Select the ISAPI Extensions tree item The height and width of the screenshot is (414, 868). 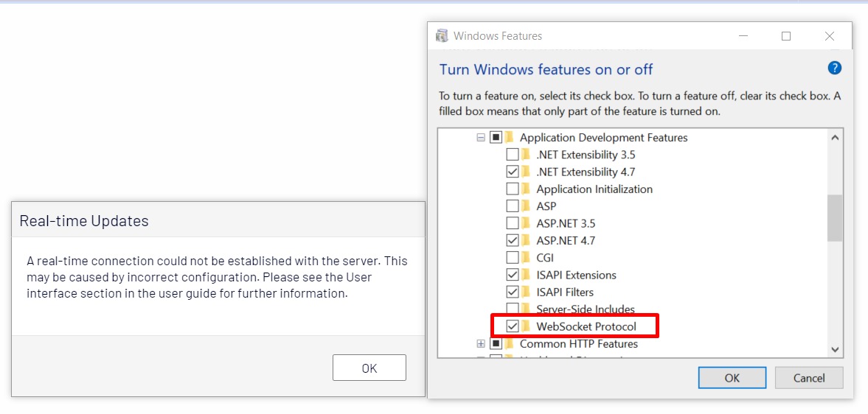coord(576,275)
